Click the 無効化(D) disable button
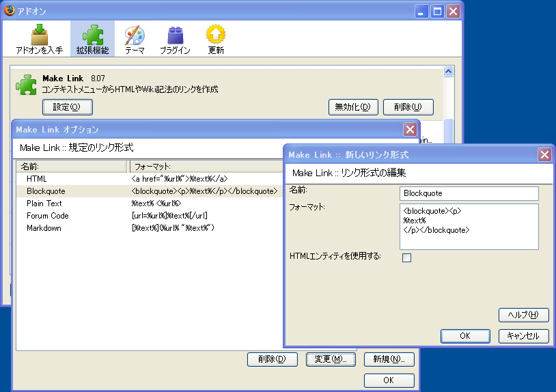This screenshot has width=556, height=392. (x=353, y=107)
